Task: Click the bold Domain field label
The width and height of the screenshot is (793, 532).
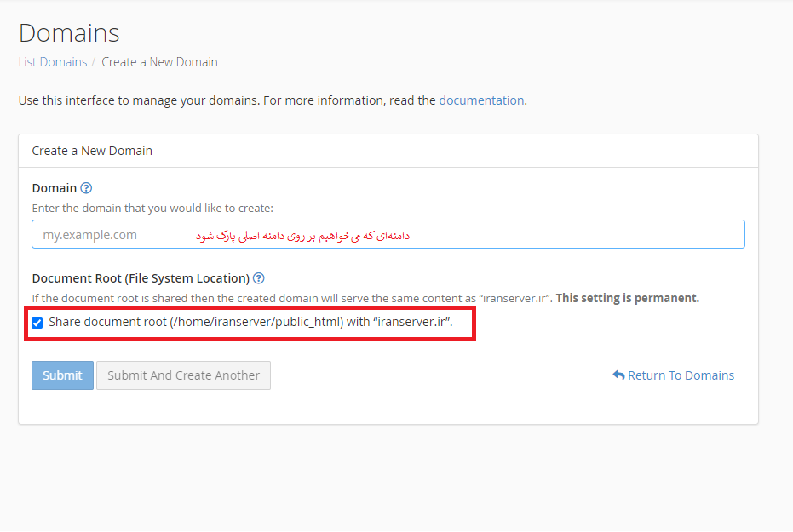Action: 55,188
